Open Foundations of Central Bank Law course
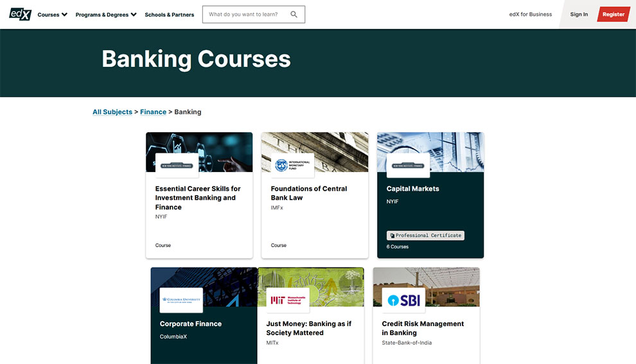 tap(309, 193)
